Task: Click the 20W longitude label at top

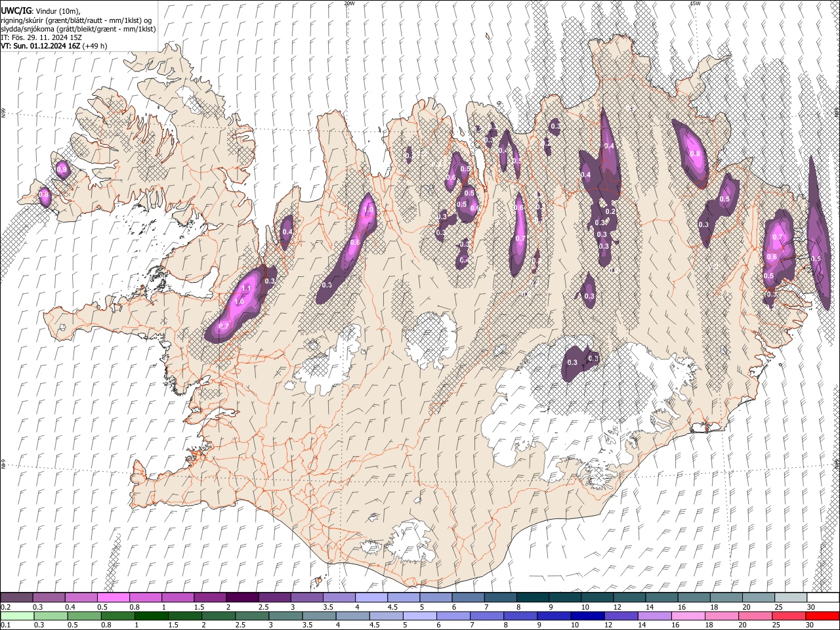Action: tap(350, 3)
